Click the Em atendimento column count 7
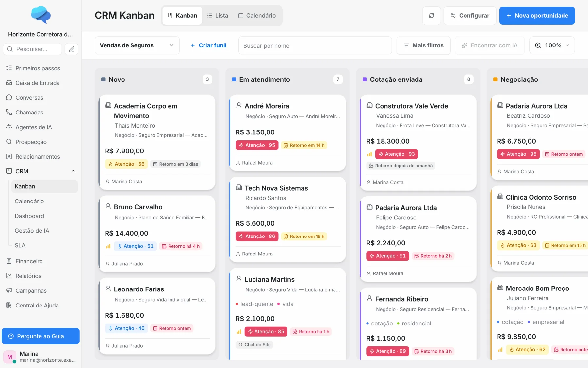The image size is (588, 368). 338,79
